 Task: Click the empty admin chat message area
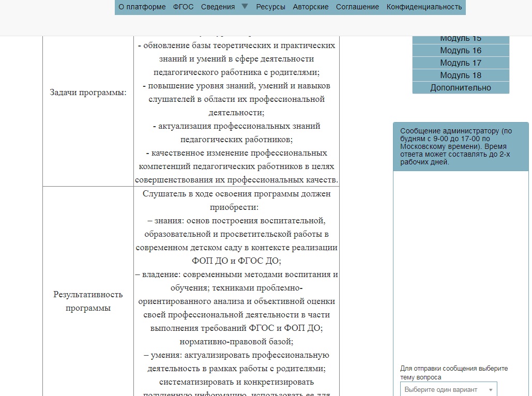pyautogui.click(x=461, y=264)
